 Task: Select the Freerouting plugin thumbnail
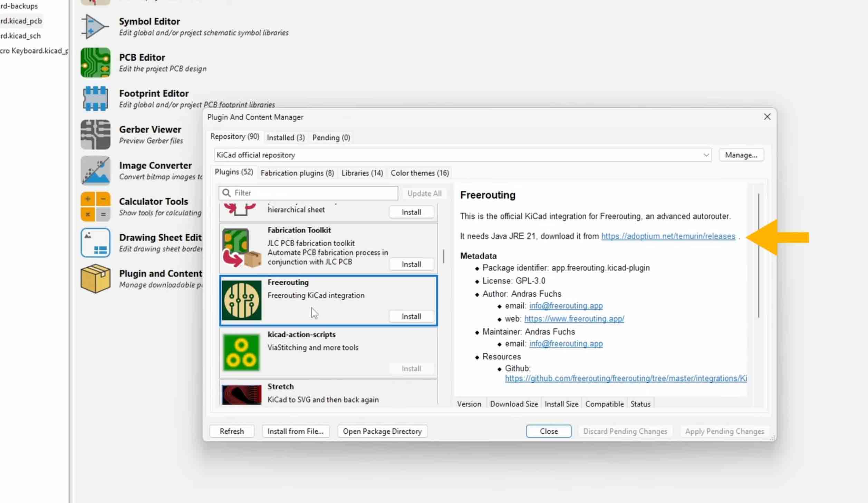(x=241, y=300)
